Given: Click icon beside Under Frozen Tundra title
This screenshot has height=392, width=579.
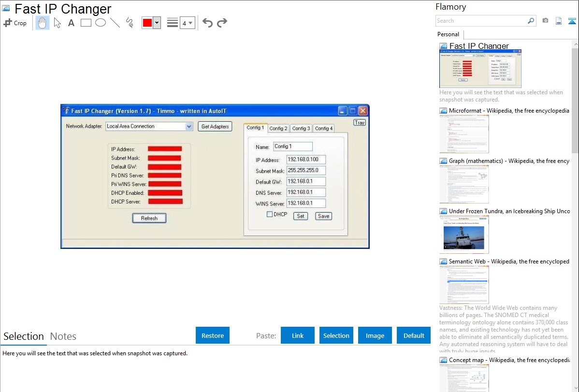Looking at the screenshot, I should [443, 211].
